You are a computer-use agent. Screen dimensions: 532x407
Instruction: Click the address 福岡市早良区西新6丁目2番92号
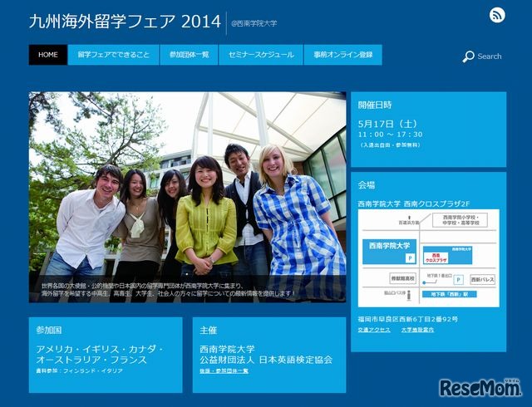click(408, 319)
